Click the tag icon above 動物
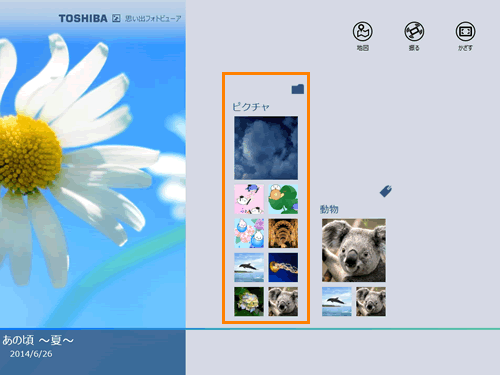Image resolution: width=500 pixels, height=375 pixels. [x=386, y=191]
